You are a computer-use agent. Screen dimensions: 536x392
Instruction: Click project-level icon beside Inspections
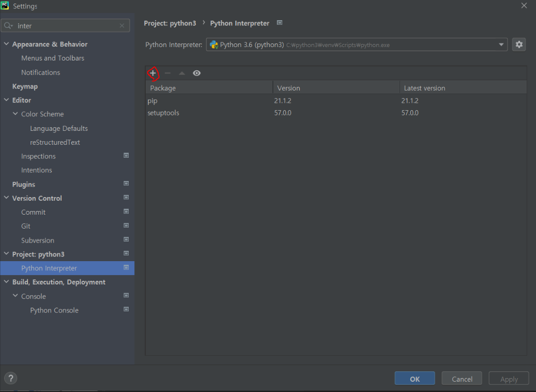click(126, 155)
